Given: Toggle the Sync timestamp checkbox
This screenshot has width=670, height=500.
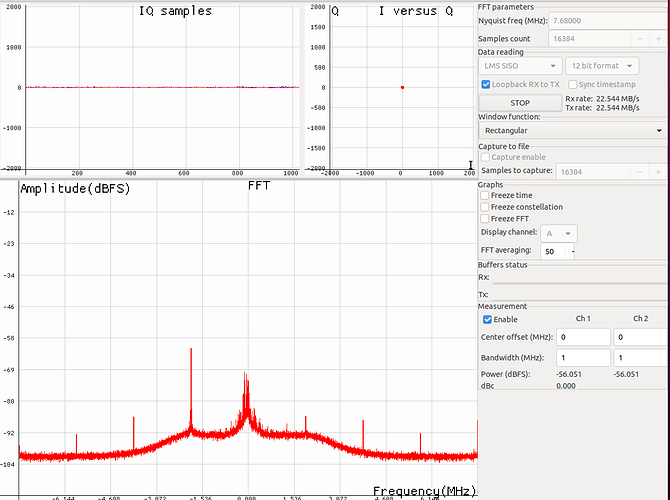Looking at the screenshot, I should 573,84.
